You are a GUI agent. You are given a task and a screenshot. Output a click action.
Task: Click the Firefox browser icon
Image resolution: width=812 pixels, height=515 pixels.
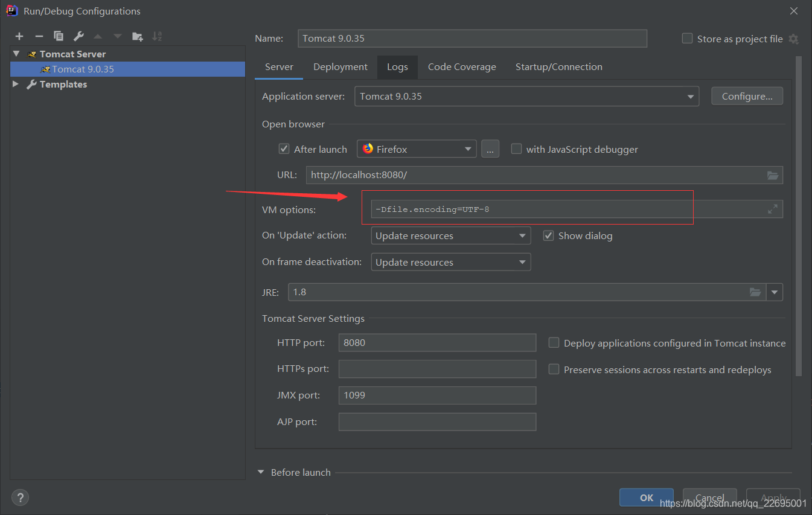(368, 149)
